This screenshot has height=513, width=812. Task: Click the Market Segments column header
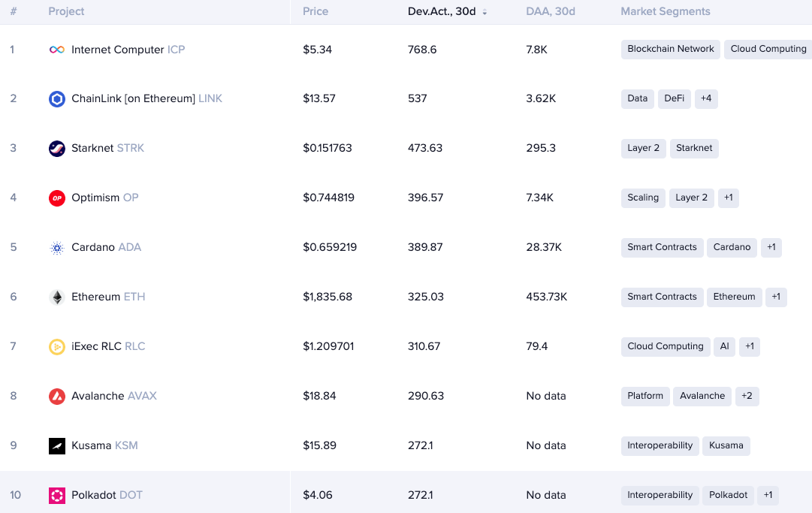click(x=666, y=11)
